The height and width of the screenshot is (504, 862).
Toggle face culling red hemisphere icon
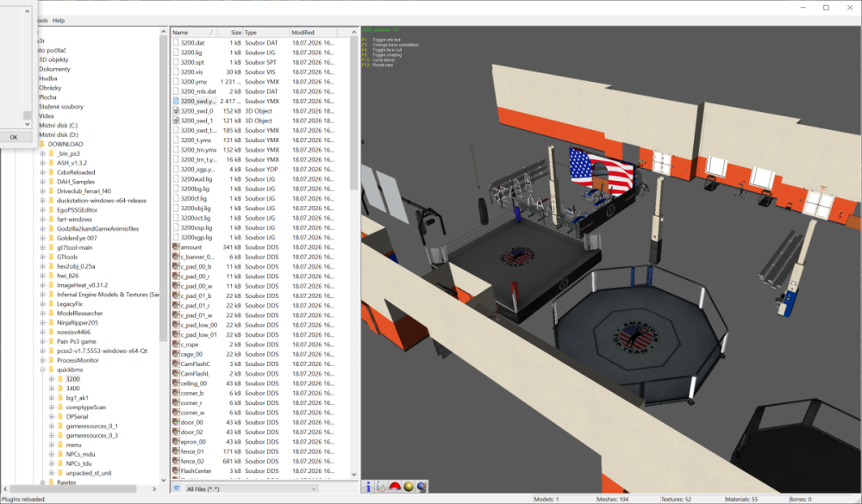click(x=395, y=487)
